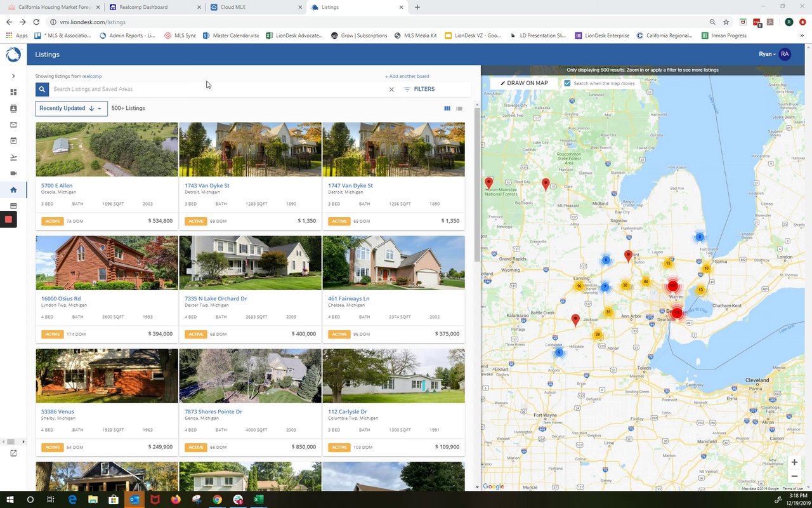This screenshot has height=508, width=812.
Task: Open the Email icon in the sidebar
Action: click(x=13, y=124)
